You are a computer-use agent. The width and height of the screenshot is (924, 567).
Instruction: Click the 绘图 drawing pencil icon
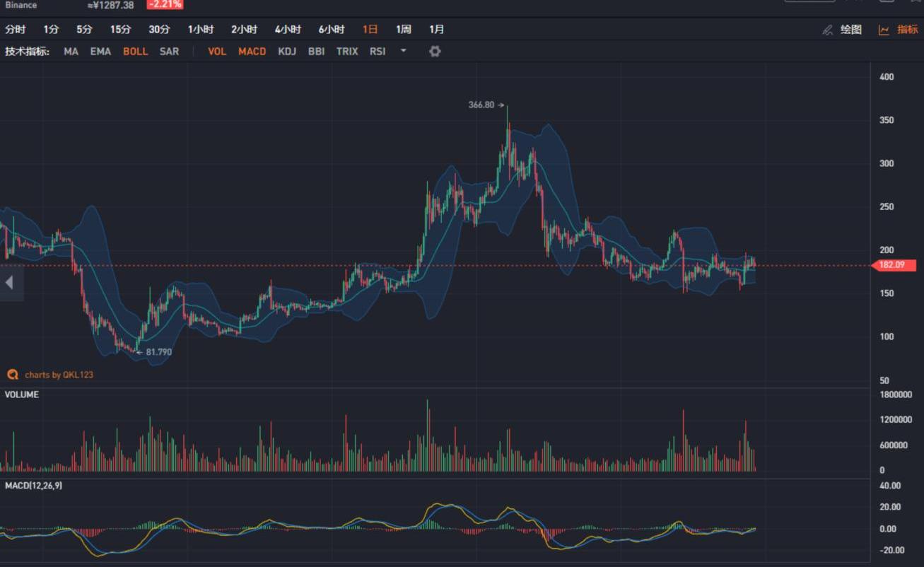(x=827, y=30)
